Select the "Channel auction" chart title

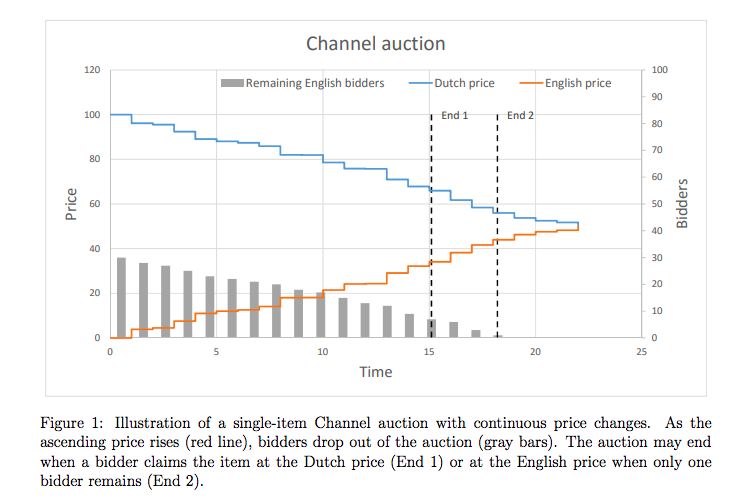click(375, 43)
